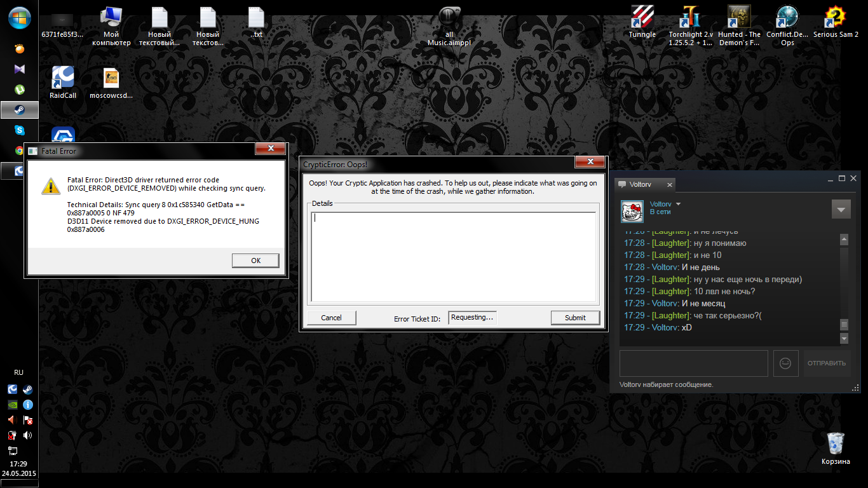Open Мой компьютер desktop icon

pyautogui.click(x=111, y=25)
